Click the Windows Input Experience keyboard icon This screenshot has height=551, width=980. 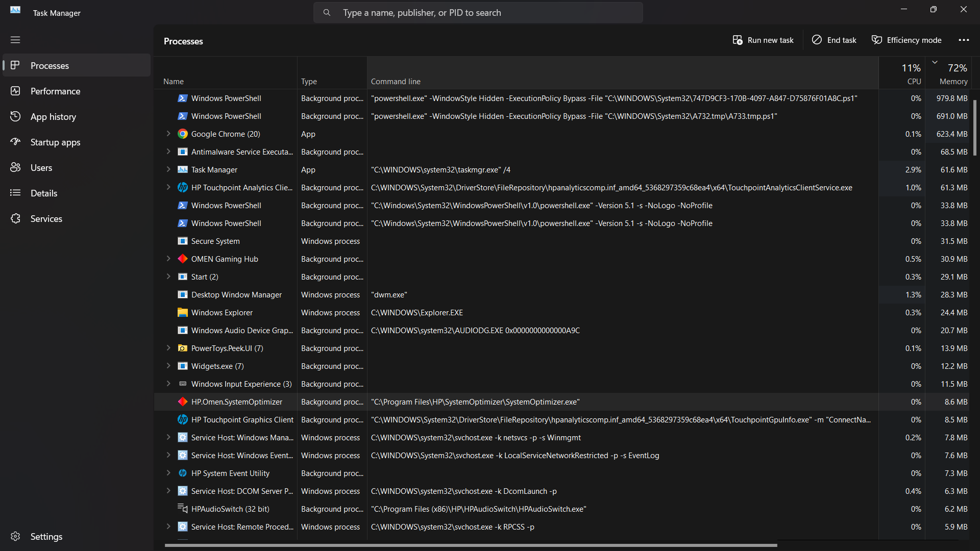tap(183, 384)
